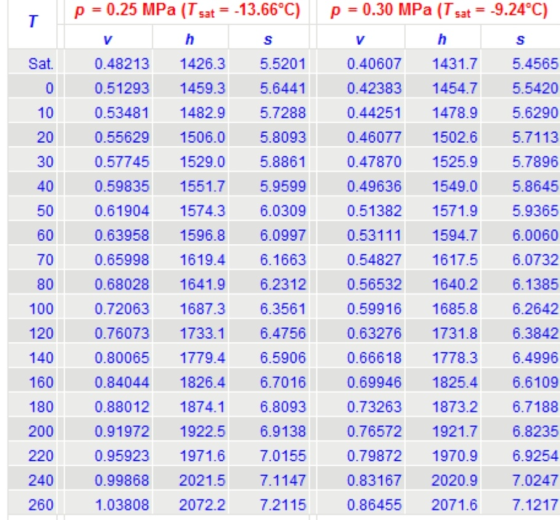Select the cell value 0.65998
The width and height of the screenshot is (560, 520).
[x=122, y=260]
